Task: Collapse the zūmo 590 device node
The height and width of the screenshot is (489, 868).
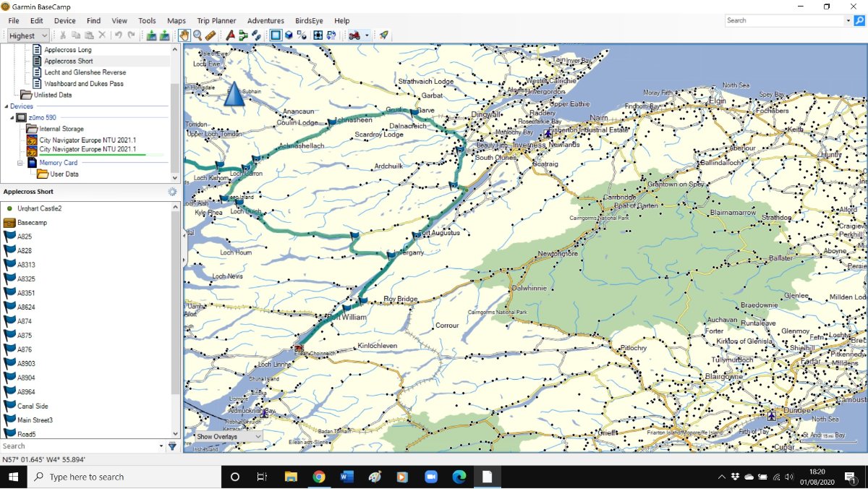Action: (x=12, y=117)
